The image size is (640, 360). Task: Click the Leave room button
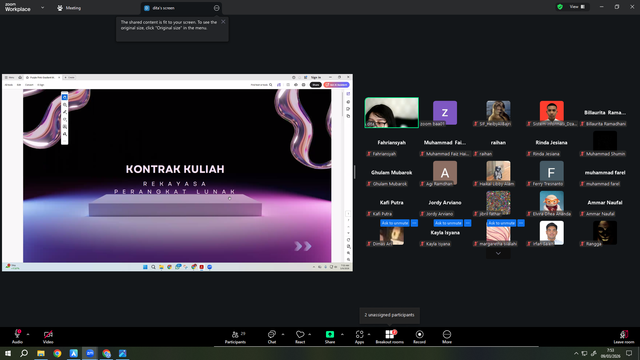coord(624,337)
